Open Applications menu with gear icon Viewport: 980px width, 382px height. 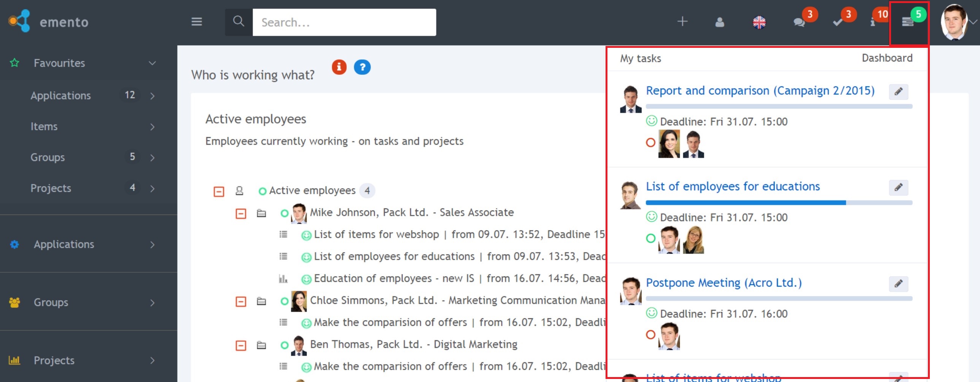88,245
